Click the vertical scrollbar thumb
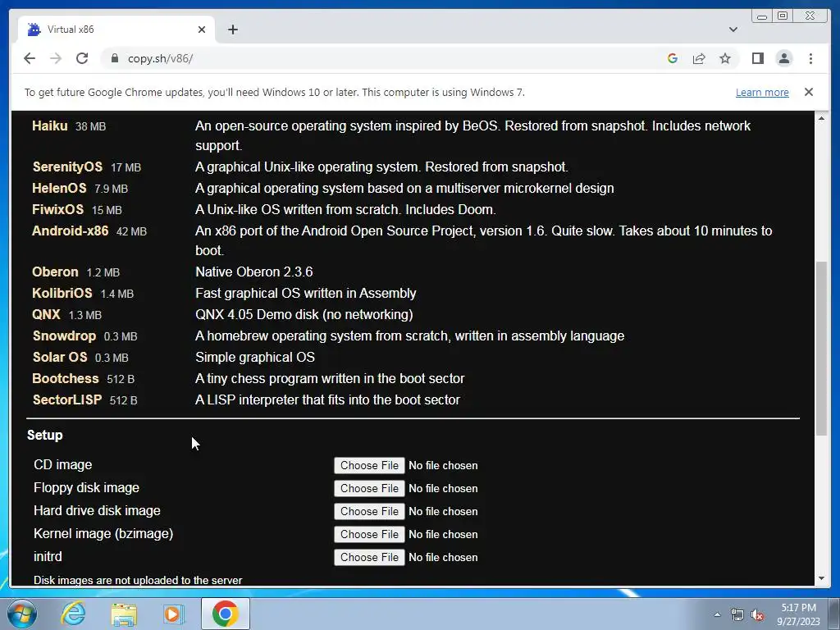 point(821,348)
